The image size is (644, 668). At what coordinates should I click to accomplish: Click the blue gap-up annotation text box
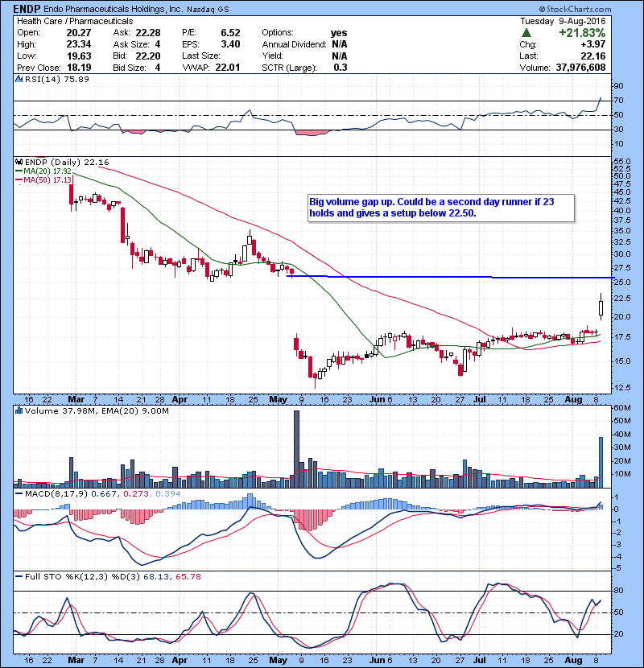[x=441, y=208]
